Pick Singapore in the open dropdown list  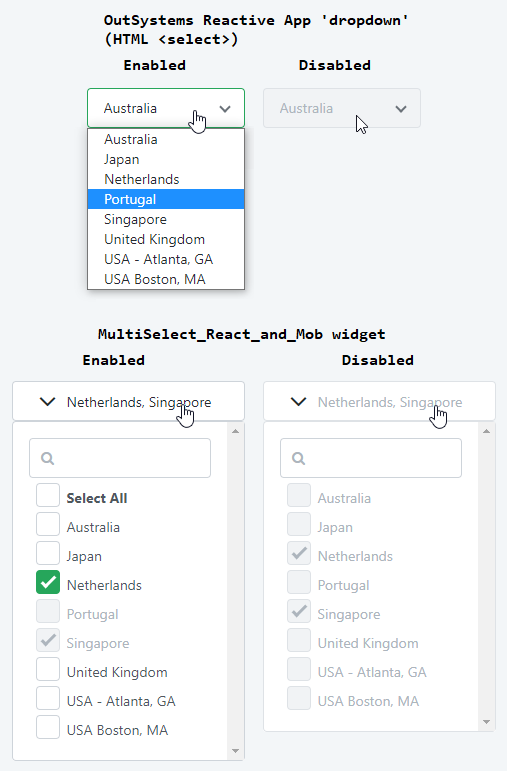[x=166, y=219]
